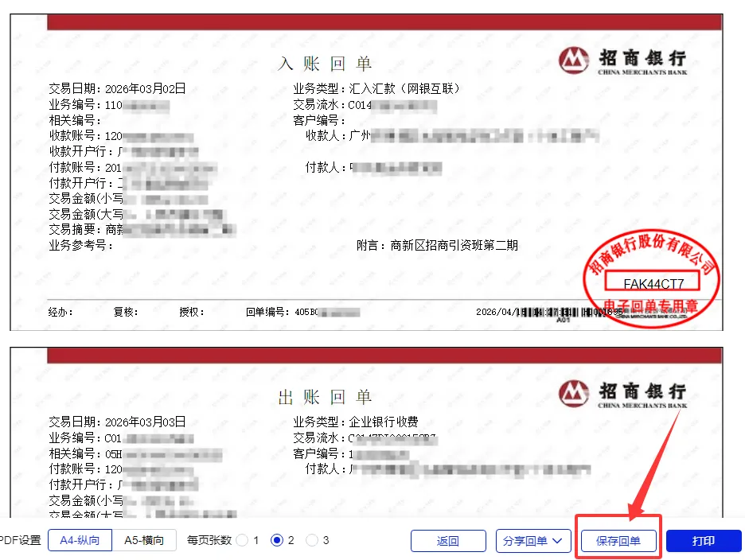This screenshot has width=745, height=560.
Task: Open the 分享回单 dropdown
Action: click(533, 541)
